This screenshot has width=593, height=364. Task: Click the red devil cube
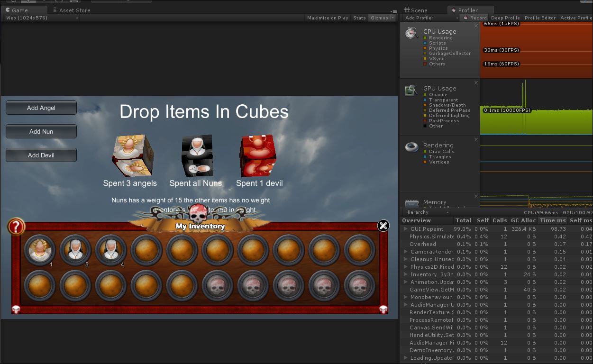[x=258, y=155]
